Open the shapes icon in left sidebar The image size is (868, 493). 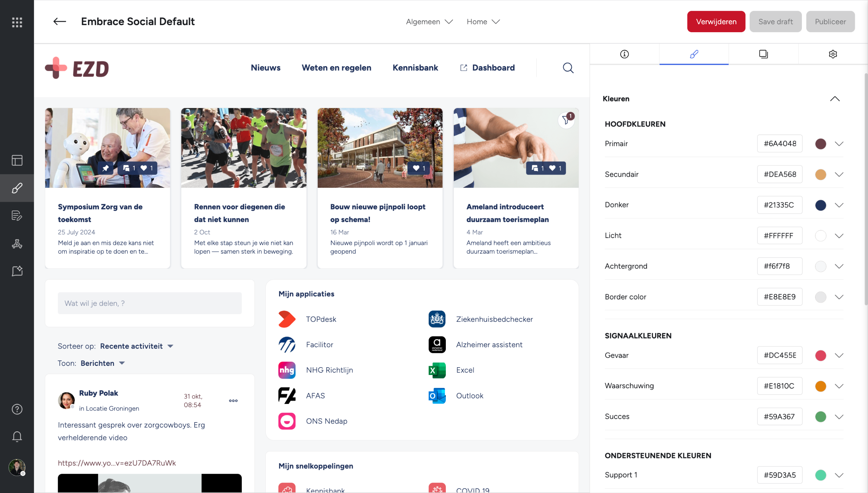[17, 243]
